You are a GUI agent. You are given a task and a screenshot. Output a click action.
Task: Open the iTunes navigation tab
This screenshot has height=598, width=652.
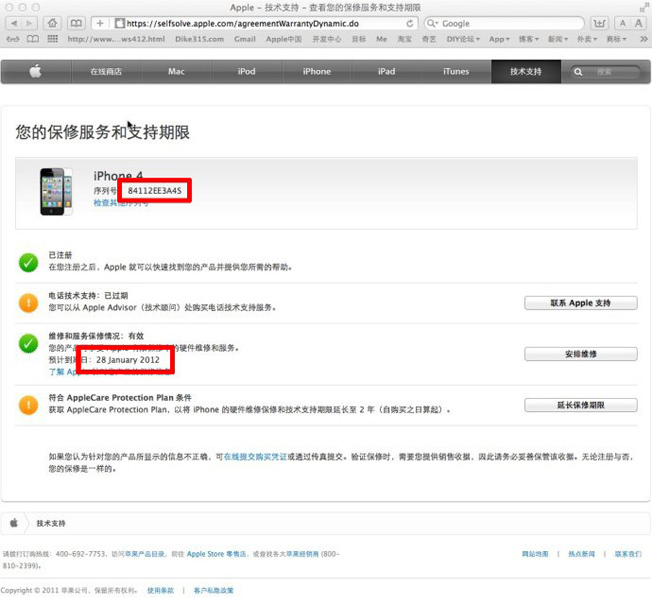point(456,72)
